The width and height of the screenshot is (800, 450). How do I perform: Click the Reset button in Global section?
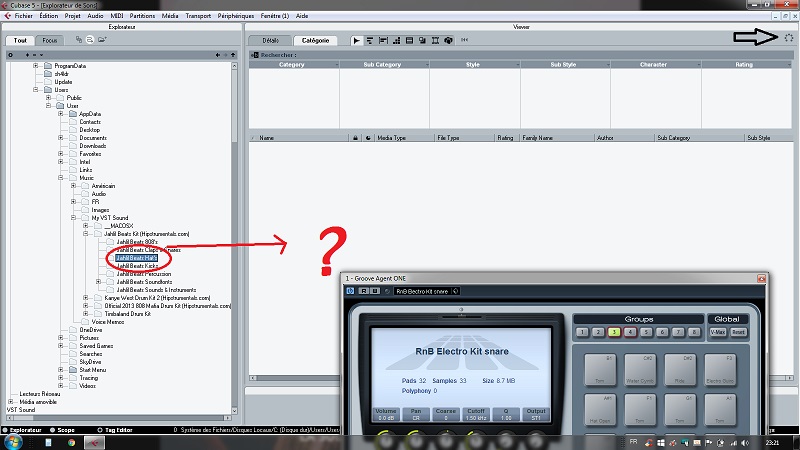pos(738,331)
